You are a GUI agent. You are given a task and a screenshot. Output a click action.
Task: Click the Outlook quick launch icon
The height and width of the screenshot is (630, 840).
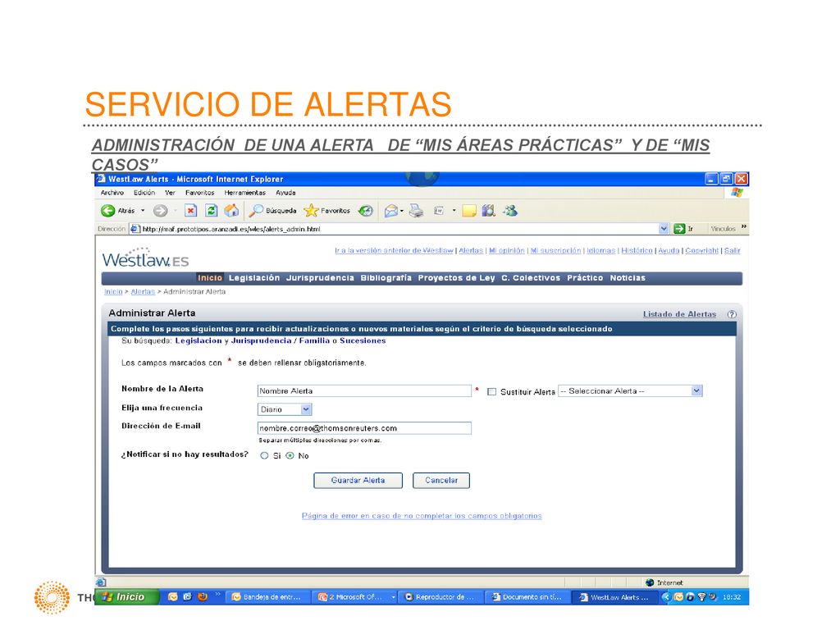[x=172, y=597]
